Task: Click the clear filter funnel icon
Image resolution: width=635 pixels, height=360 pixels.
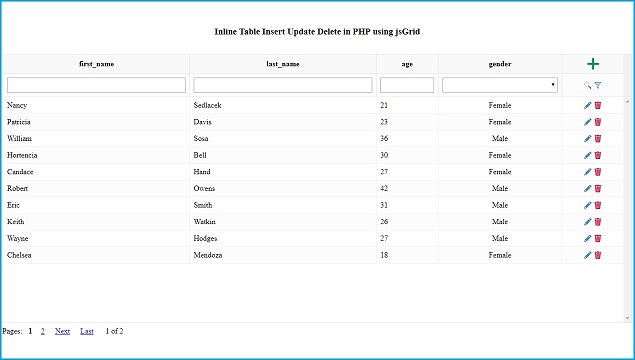Action: coord(598,85)
